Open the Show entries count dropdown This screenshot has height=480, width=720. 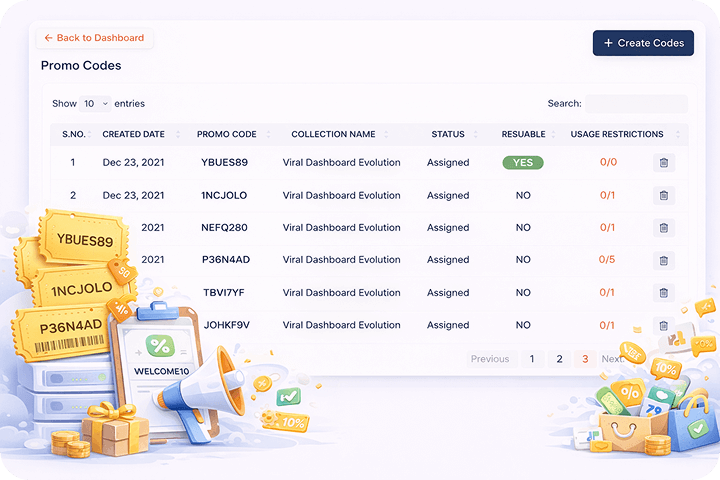click(95, 103)
